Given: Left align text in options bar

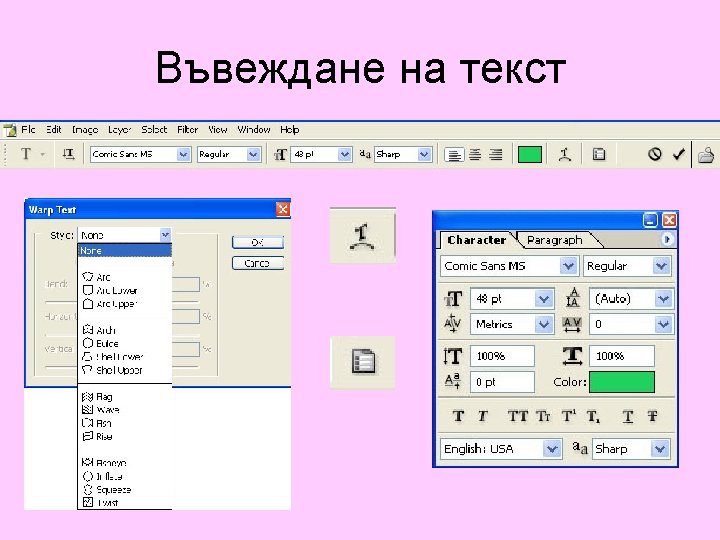Looking at the screenshot, I should pyautogui.click(x=454, y=154).
